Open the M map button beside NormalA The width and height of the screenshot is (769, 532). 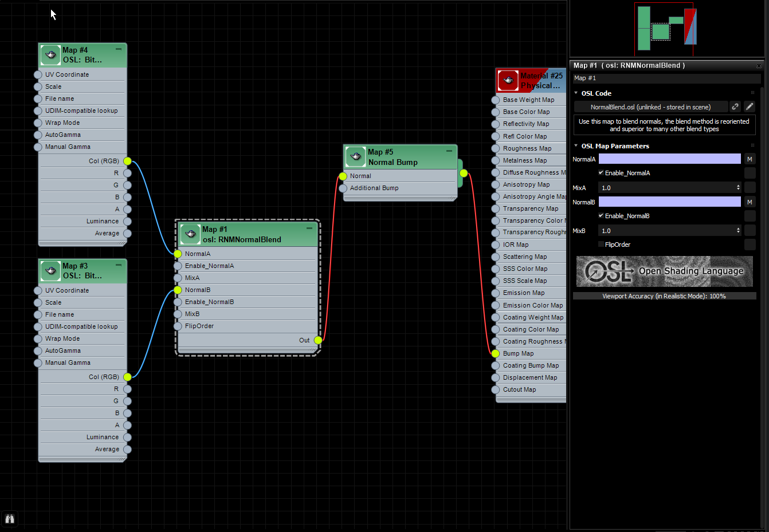(750, 159)
